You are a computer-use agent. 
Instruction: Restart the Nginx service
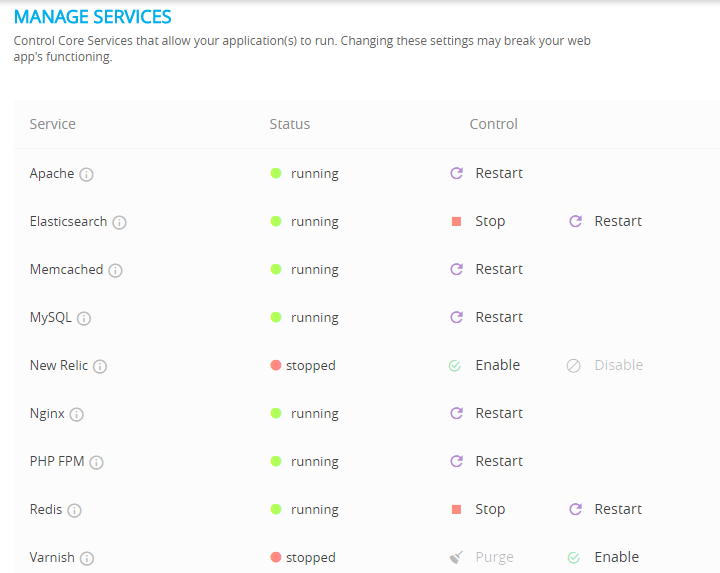tap(487, 413)
